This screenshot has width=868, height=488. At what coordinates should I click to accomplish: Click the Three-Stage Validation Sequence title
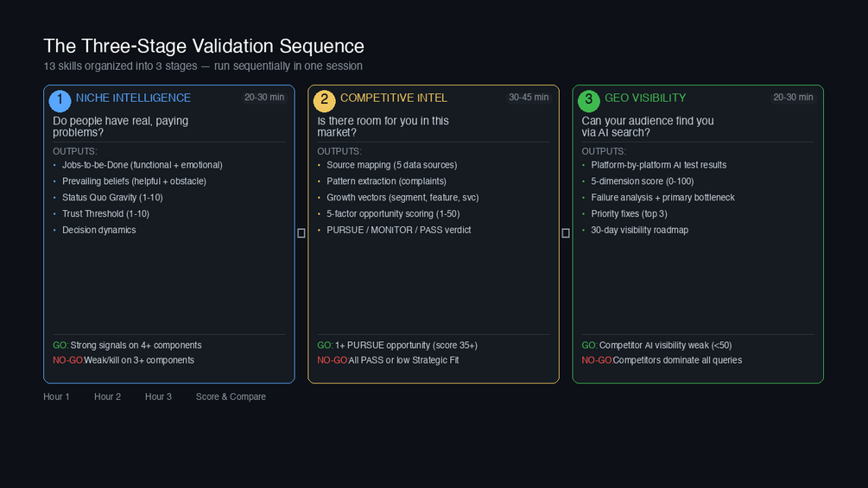(204, 46)
